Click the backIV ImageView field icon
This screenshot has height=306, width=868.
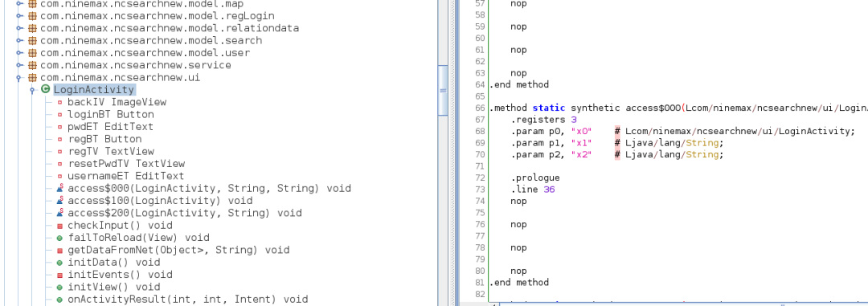[59, 102]
